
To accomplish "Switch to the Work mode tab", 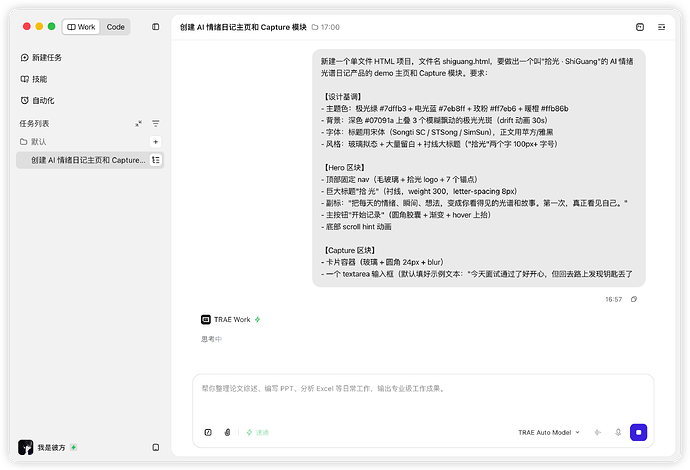I will (x=81, y=27).
